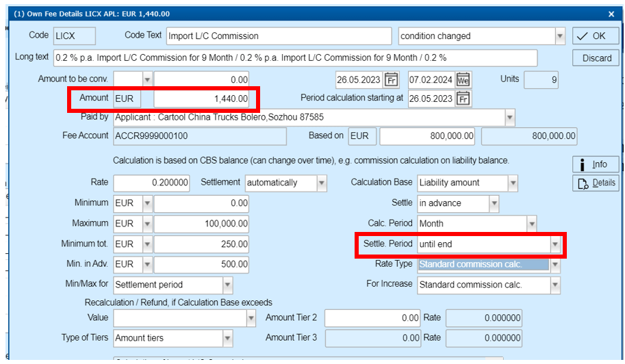Image resolution: width=625 pixels, height=364 pixels.
Task: Open For Increase Standard commission dropdown
Action: pyautogui.click(x=555, y=285)
